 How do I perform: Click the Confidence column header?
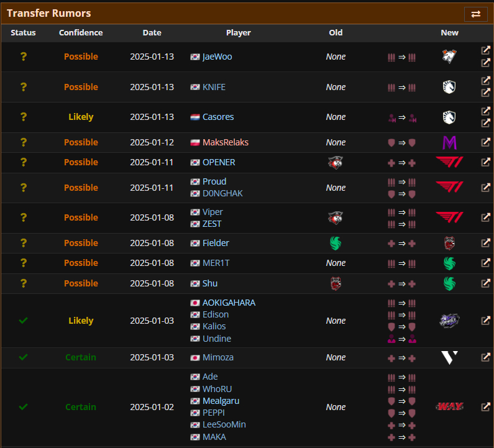[81, 33]
